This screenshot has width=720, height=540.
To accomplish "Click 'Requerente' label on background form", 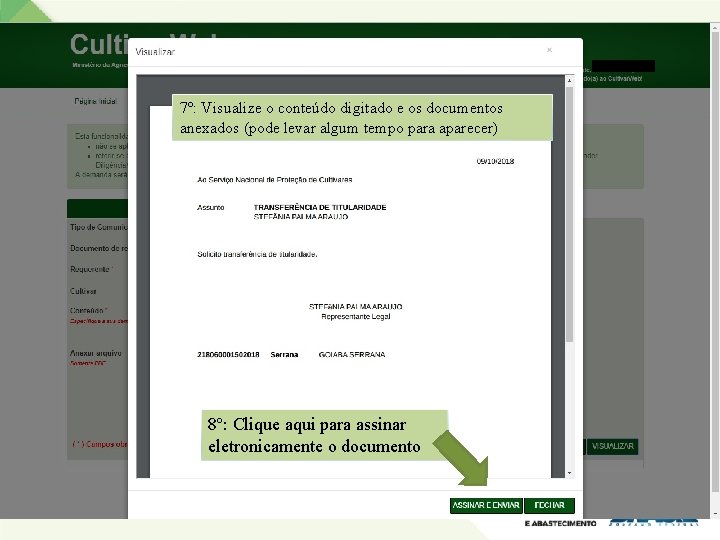I will [x=90, y=269].
